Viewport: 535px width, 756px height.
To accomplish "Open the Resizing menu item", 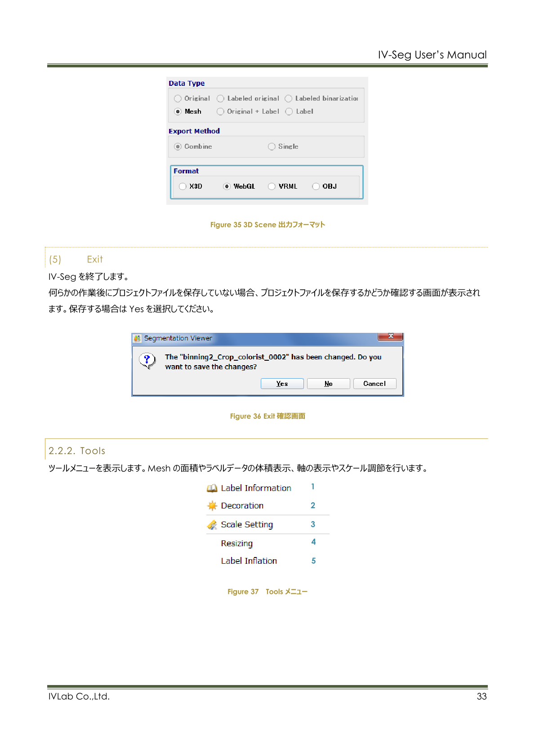I will pyautogui.click(x=237, y=544).
